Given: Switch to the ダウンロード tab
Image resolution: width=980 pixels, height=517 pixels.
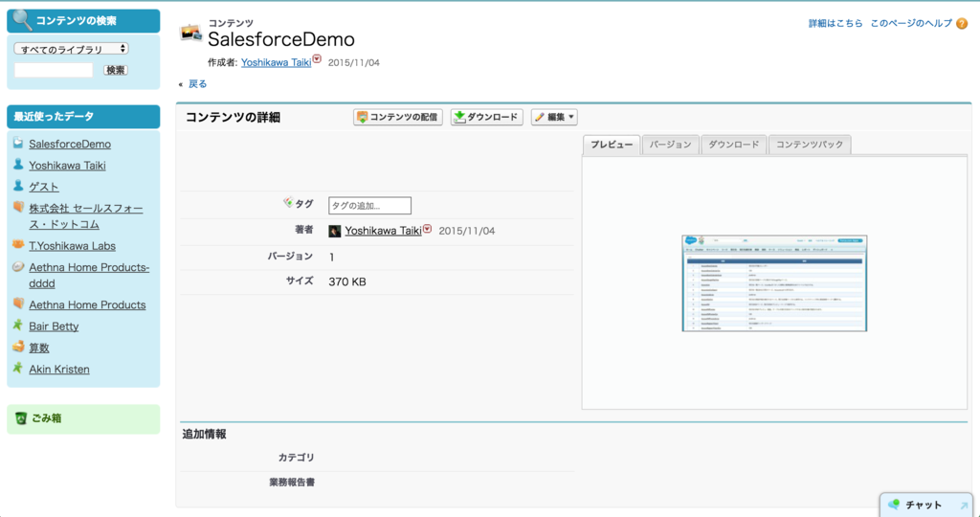Looking at the screenshot, I should [x=734, y=145].
